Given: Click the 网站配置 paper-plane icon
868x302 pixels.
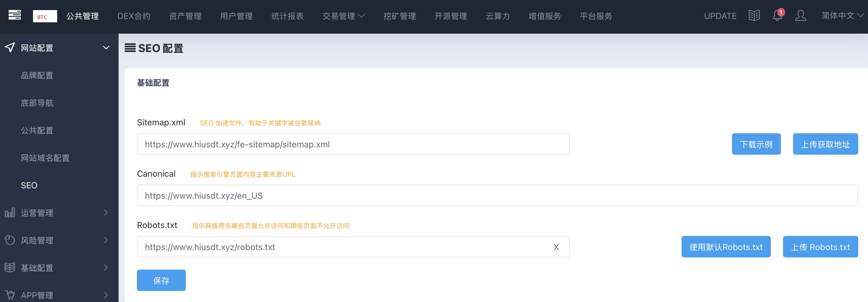Looking at the screenshot, I should tap(10, 47).
